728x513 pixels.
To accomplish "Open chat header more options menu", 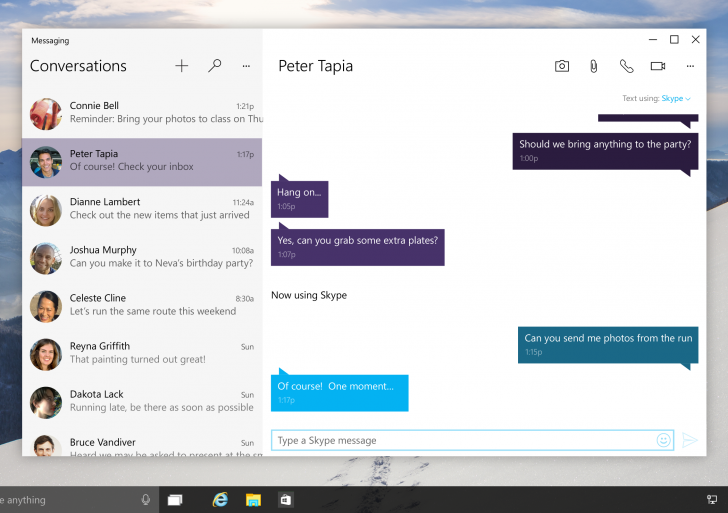I will tap(690, 66).
